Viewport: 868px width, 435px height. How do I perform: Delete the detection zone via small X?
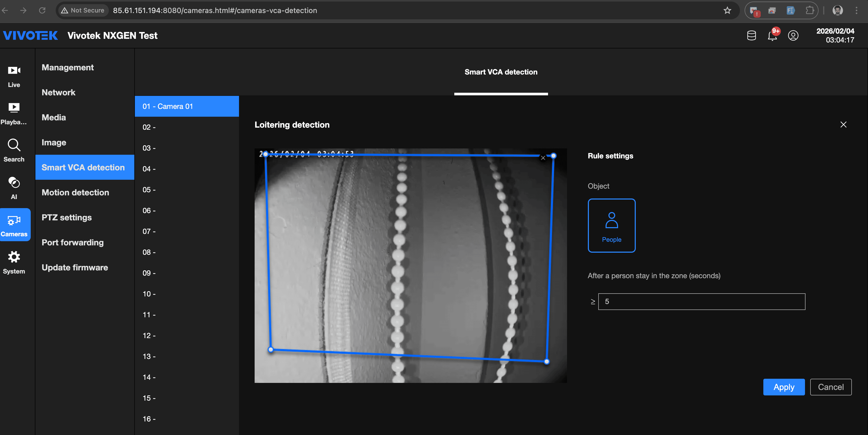coord(543,158)
